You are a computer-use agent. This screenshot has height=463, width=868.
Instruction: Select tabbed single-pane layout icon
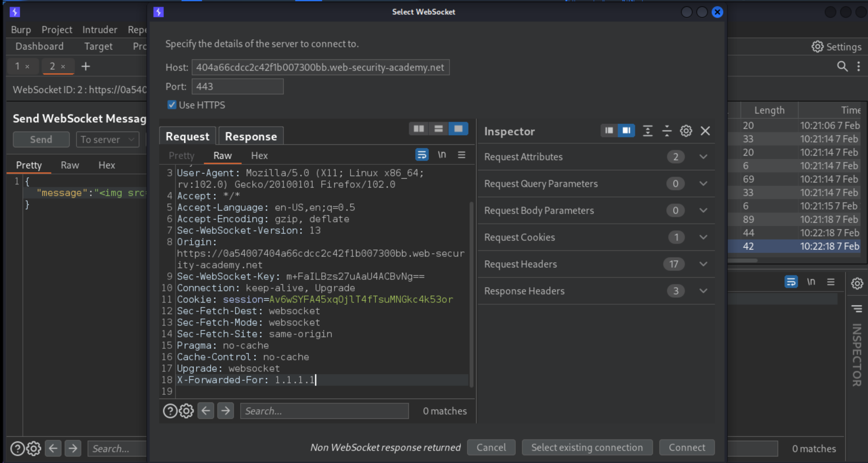pos(458,129)
